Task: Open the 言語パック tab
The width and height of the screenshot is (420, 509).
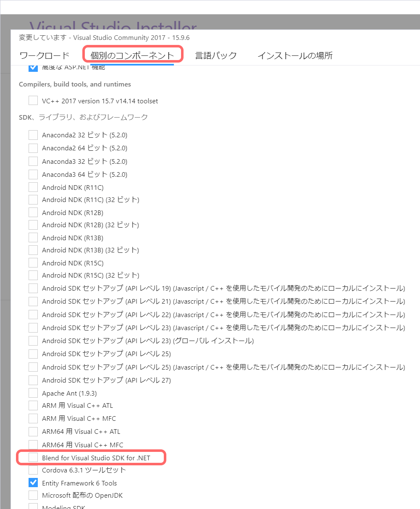Action: point(216,55)
